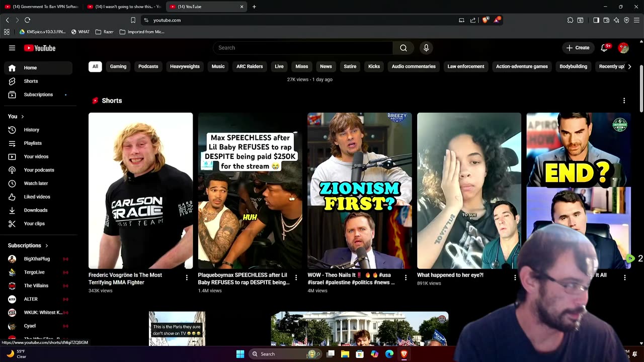Open options for Frederic Vosgröne short
The width and height of the screenshot is (644, 362).
tap(187, 278)
